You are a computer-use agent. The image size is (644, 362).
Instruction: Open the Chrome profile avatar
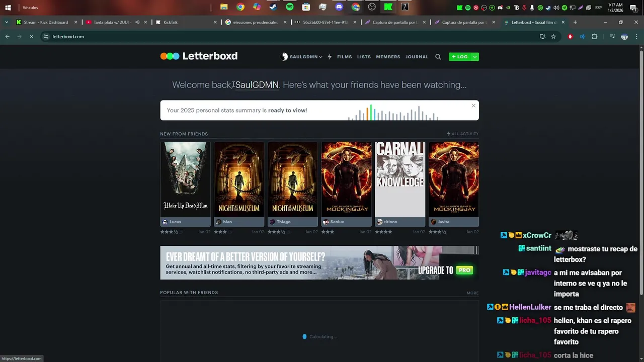pyautogui.click(x=624, y=36)
